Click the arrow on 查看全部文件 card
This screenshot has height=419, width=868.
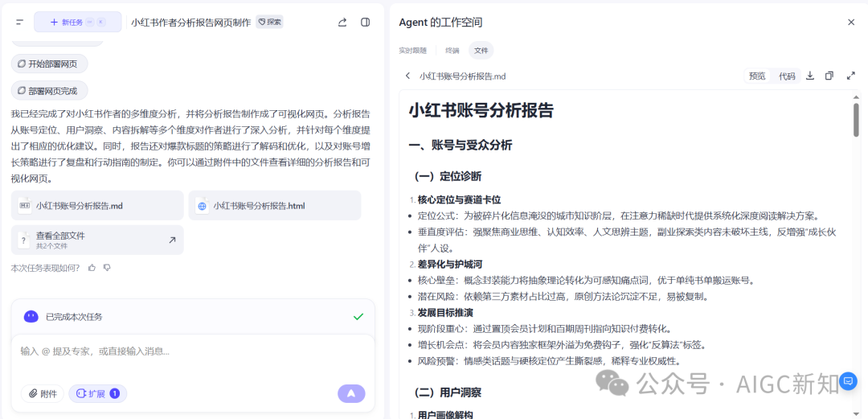(x=172, y=240)
